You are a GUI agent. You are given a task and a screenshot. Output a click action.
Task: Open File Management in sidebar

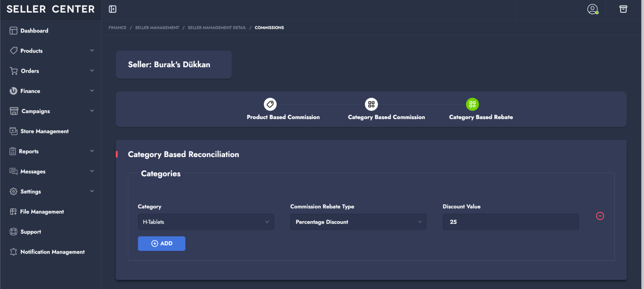[x=42, y=212]
